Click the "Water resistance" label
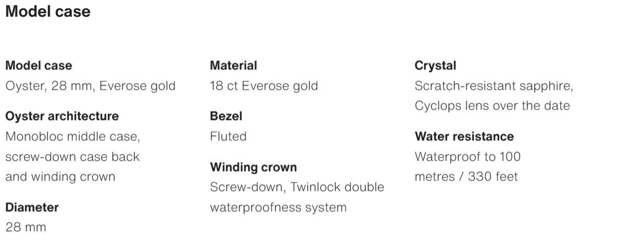The image size is (644, 241). coord(464,137)
